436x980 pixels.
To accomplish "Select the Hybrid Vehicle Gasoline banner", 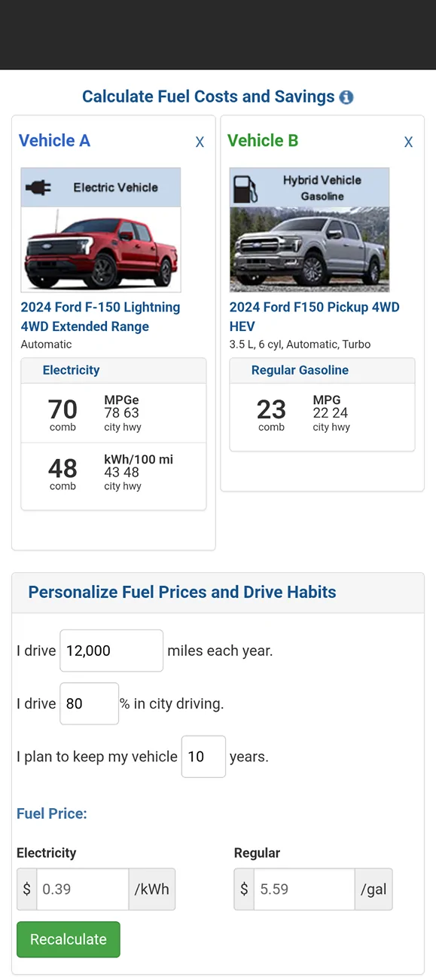I will [x=309, y=185].
